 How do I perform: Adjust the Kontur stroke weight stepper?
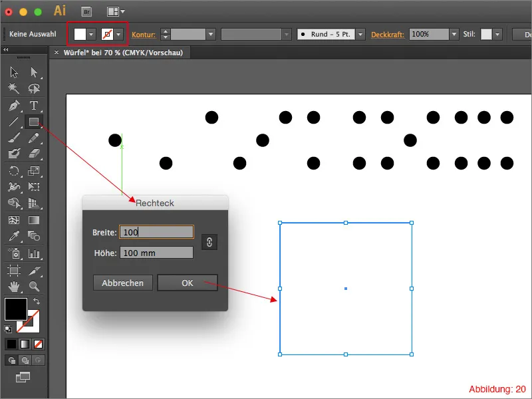(x=165, y=35)
